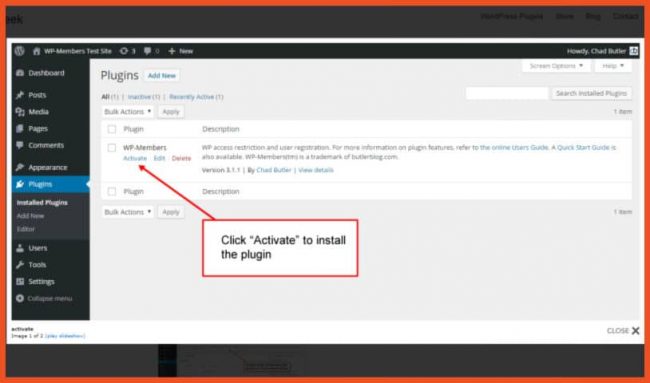Click the Collapse menu arrow icon
The image size is (650, 383).
tap(20, 298)
